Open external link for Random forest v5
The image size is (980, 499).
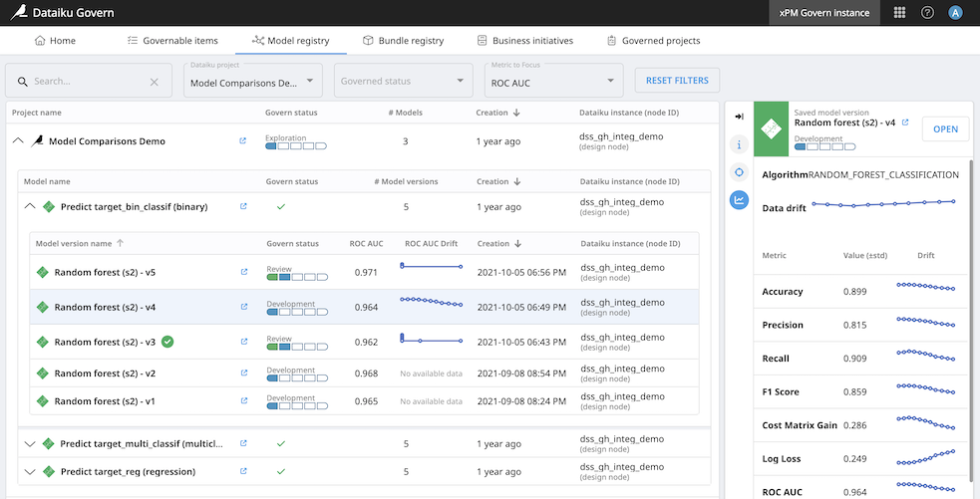pyautogui.click(x=244, y=272)
